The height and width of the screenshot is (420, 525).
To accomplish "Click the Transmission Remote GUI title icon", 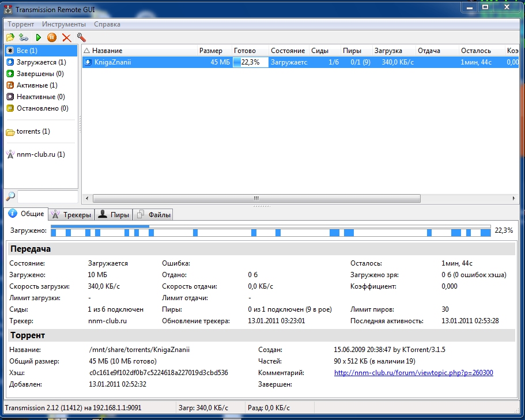I will pos(9,9).
